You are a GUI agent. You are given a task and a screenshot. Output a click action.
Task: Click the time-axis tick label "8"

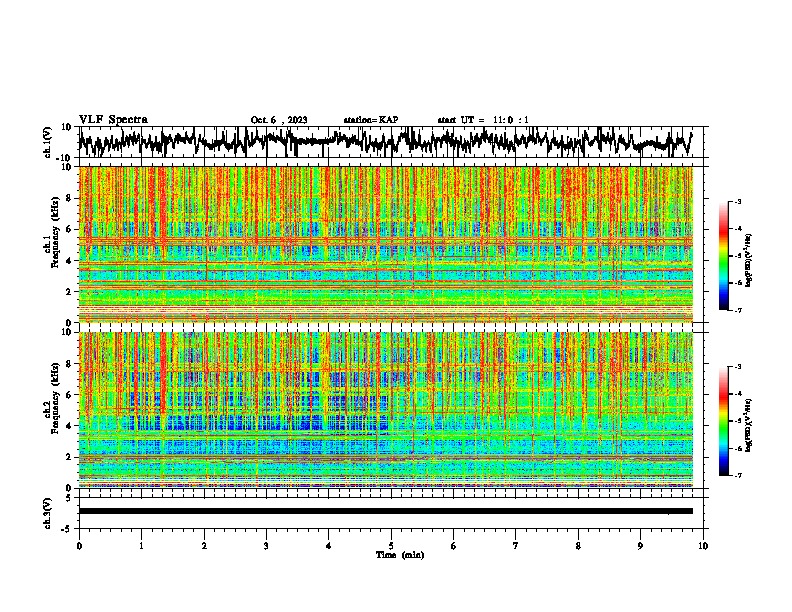pyautogui.click(x=578, y=546)
